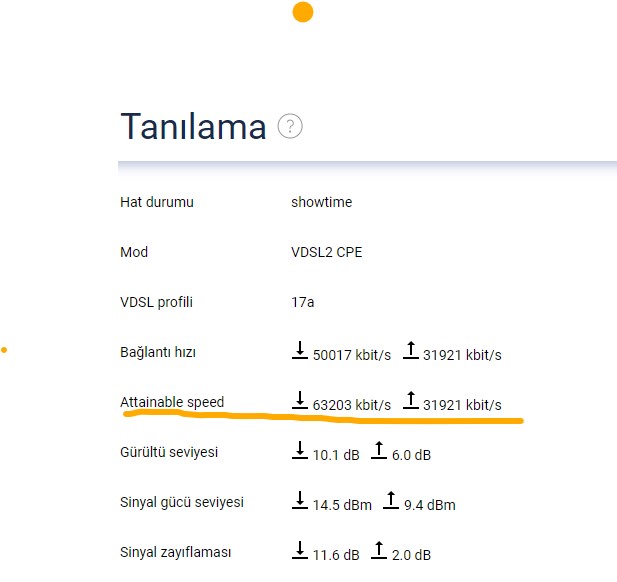The image size is (617, 582).
Task: Click the download arrow icon beside 50017 kbit/s
Action: (300, 350)
